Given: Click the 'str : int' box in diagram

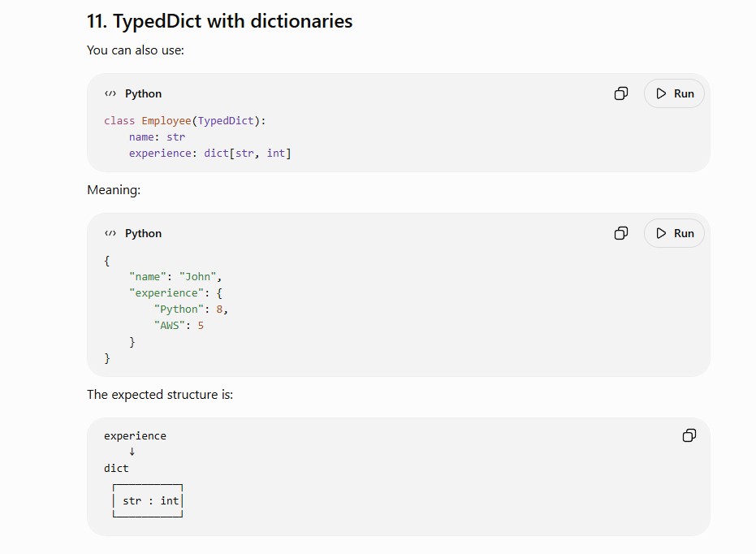Looking at the screenshot, I should click(x=148, y=501).
